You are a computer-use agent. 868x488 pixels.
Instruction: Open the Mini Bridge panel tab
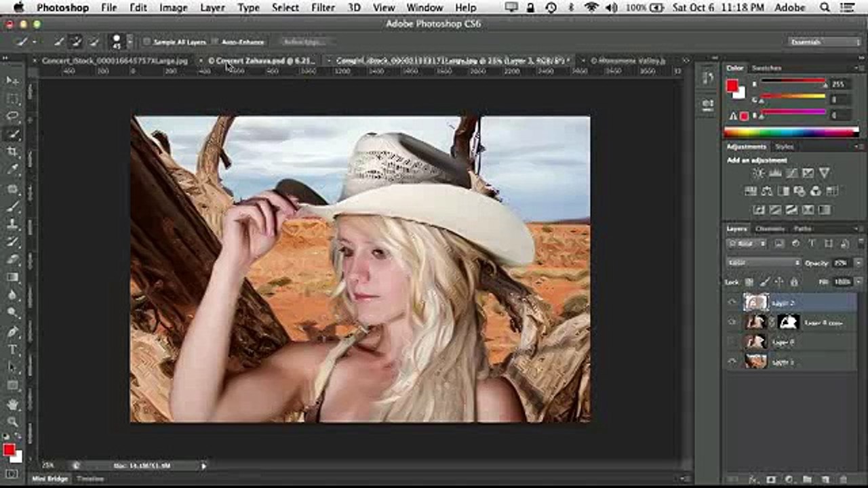50,479
